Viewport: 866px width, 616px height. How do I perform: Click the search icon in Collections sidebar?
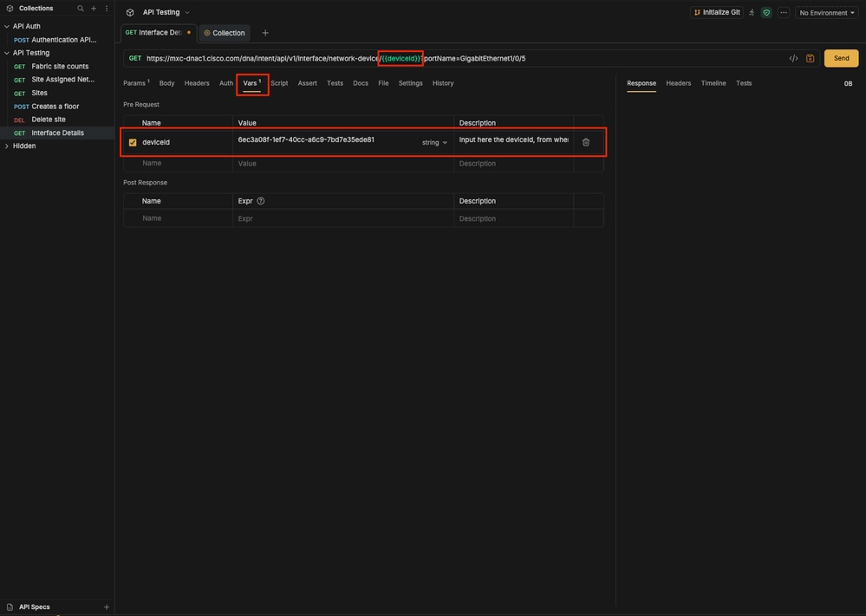coord(81,9)
